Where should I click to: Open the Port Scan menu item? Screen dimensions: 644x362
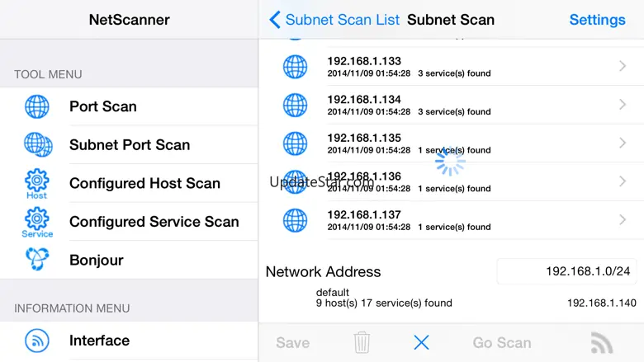(129, 106)
